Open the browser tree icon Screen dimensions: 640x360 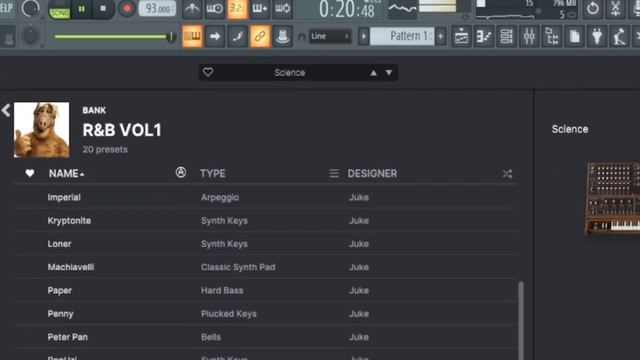(x=552, y=36)
